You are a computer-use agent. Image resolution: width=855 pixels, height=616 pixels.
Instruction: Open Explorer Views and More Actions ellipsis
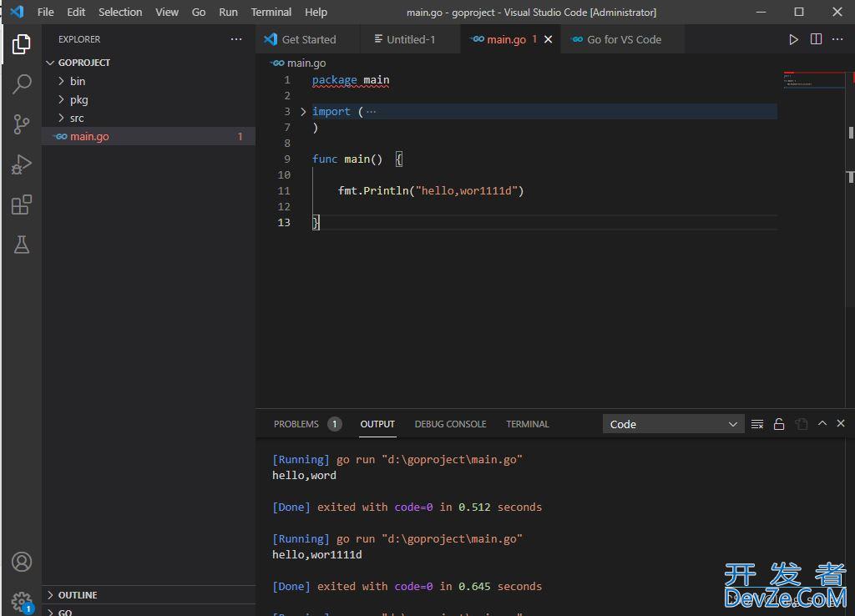pyautogui.click(x=236, y=39)
